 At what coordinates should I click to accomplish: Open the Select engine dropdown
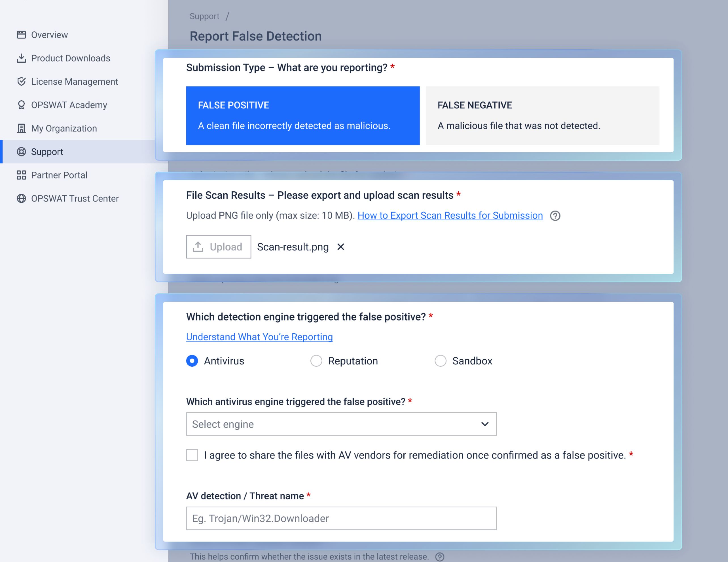(x=341, y=424)
